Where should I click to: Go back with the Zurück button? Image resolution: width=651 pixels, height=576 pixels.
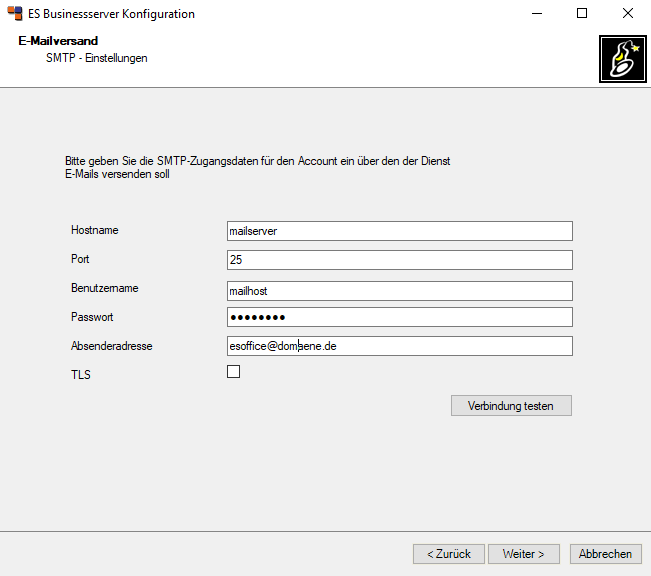click(x=449, y=554)
